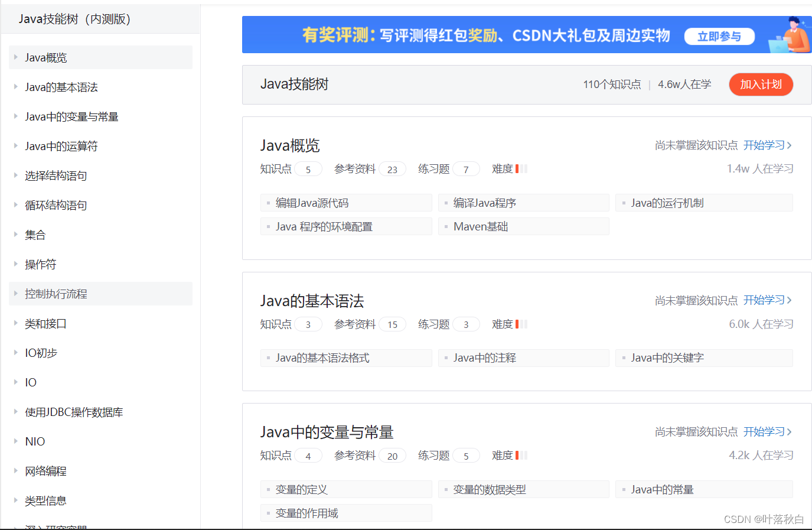Expand 控制执行流程 sidebar arrow

(16, 294)
